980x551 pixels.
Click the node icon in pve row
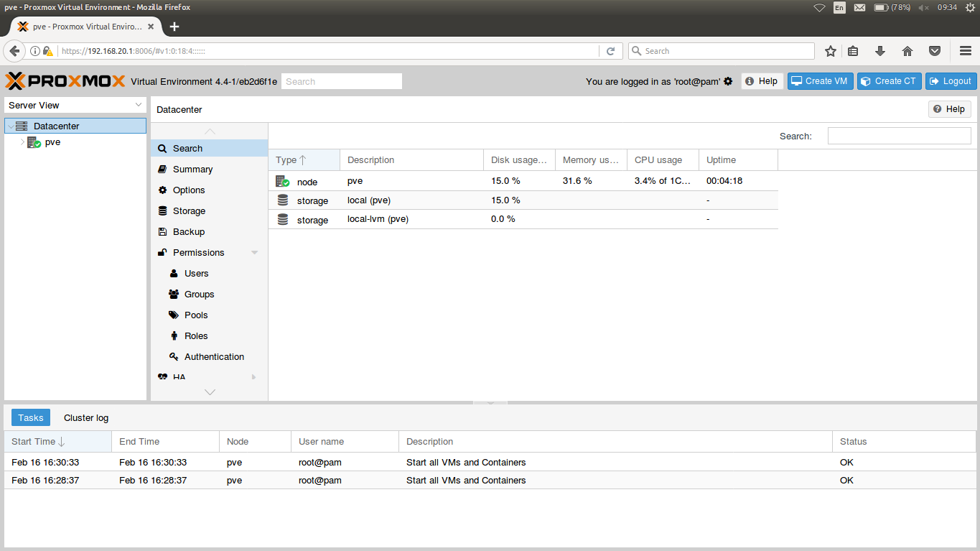(283, 181)
